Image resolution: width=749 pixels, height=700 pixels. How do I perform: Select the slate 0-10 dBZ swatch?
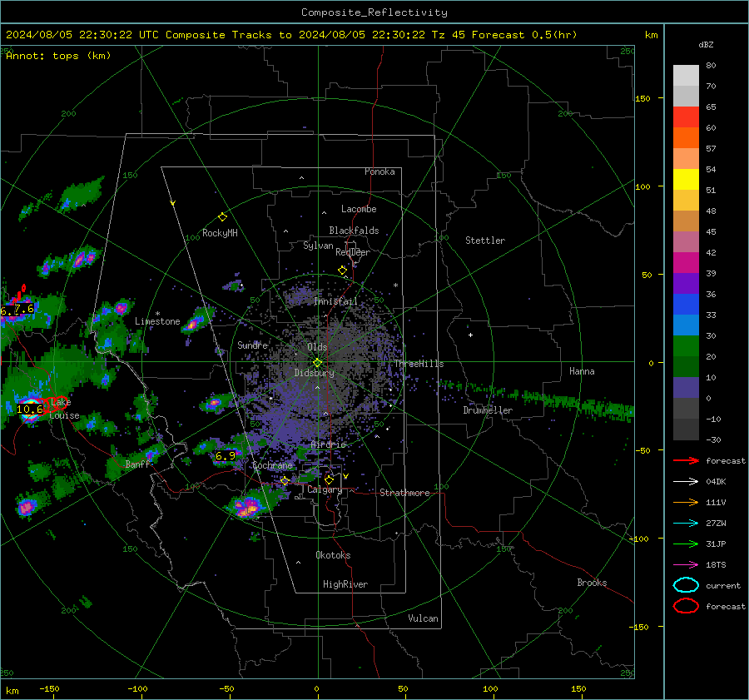click(686, 388)
